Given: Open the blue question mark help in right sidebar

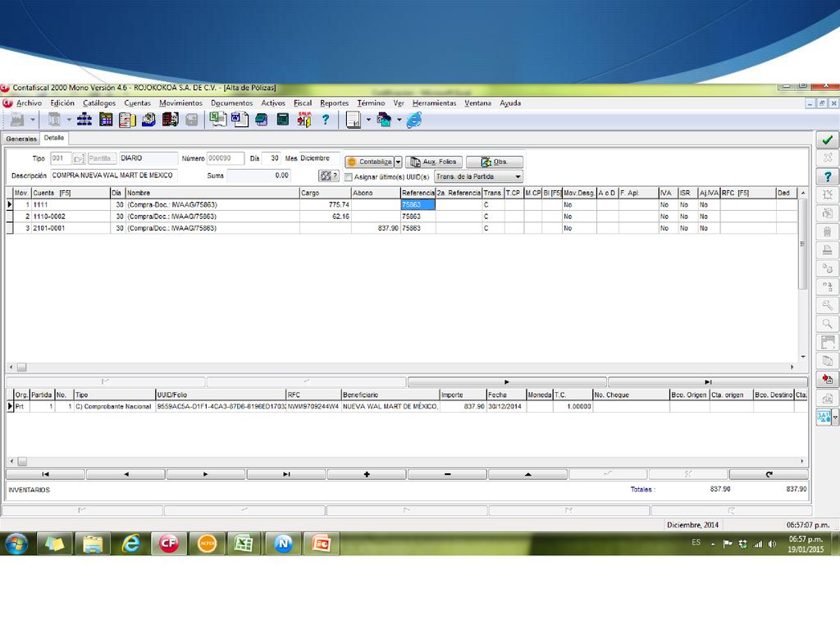Looking at the screenshot, I should [x=827, y=176].
